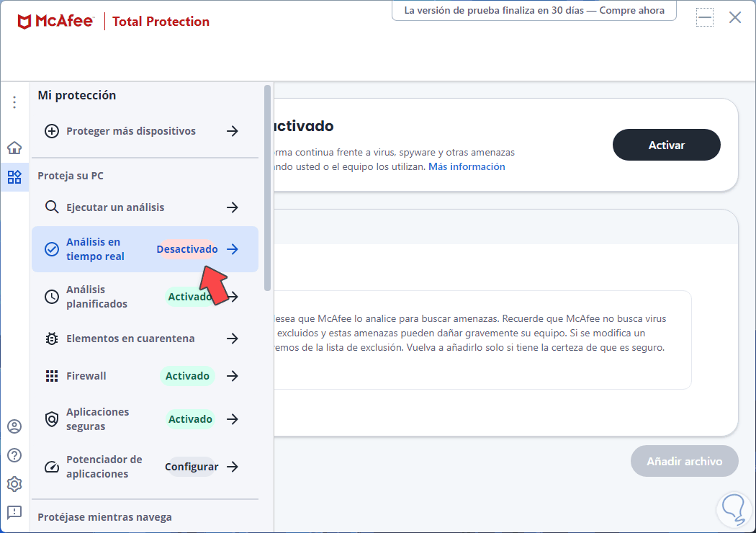
Task: Click the Activar button
Action: coord(666,145)
